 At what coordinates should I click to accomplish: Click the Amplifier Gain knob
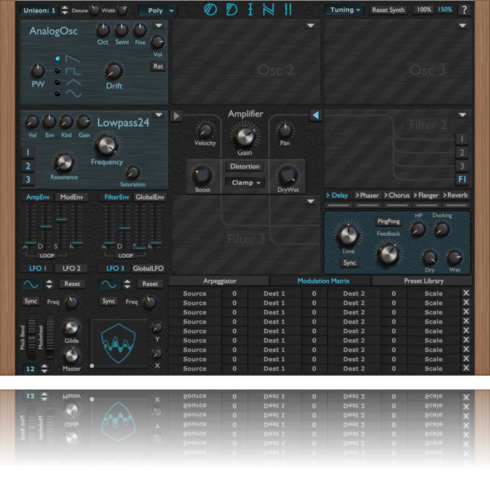244,136
